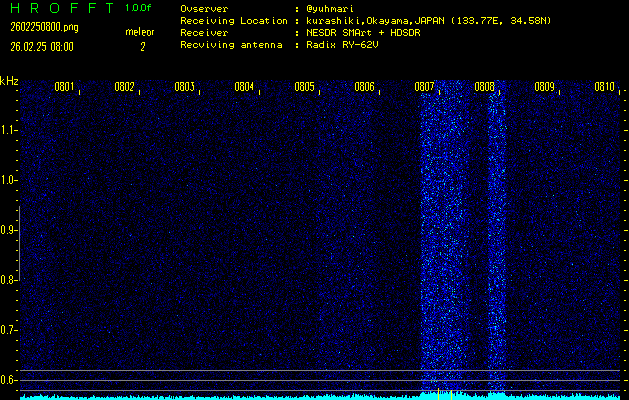Click the 0.6 kHz axis label

pyautogui.click(x=8, y=380)
